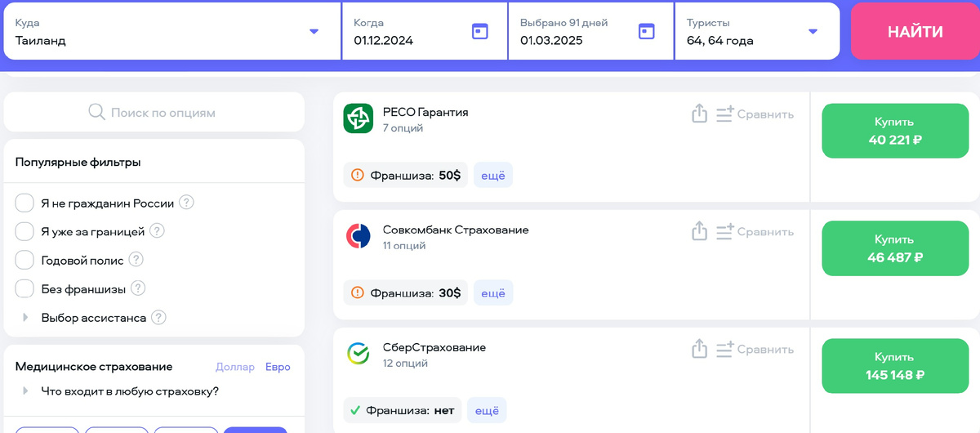This screenshot has width=980, height=433.
Task: Add Совкомбанк Страхование to Сравнить comparison
Action: coord(755,232)
